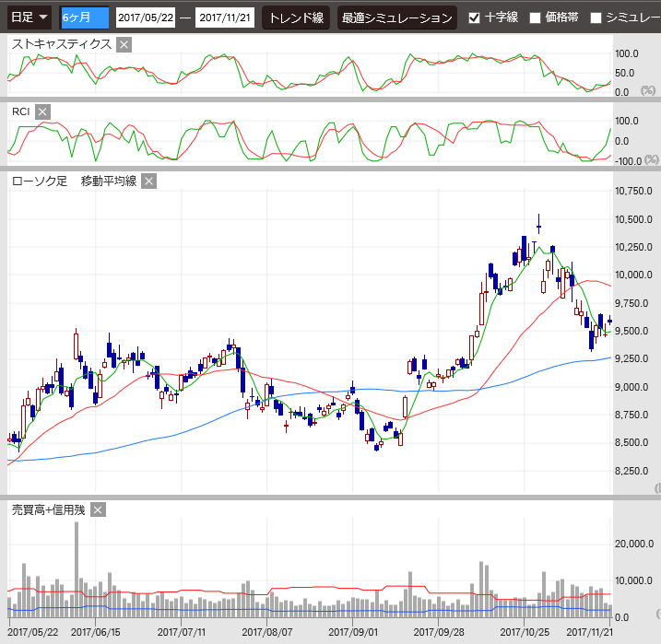
Task: Select the RCI panel title label
Action: click(20, 111)
